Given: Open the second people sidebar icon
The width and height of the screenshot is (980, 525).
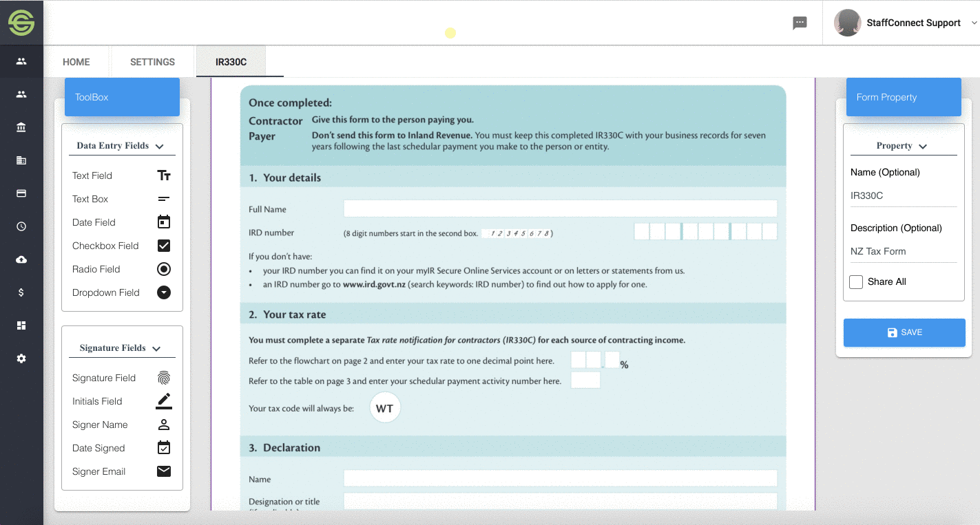Looking at the screenshot, I should [x=21, y=94].
